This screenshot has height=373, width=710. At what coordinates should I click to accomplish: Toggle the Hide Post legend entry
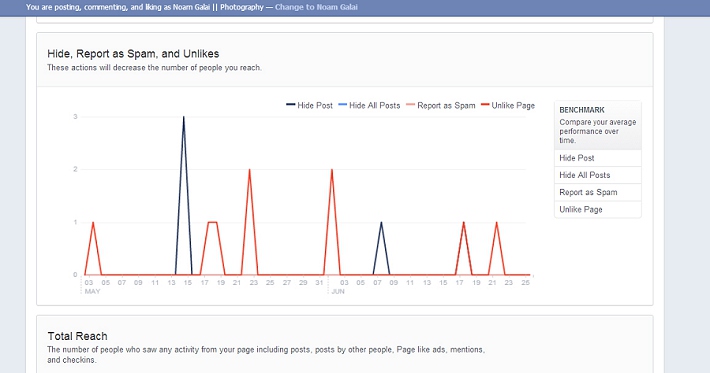(309, 105)
